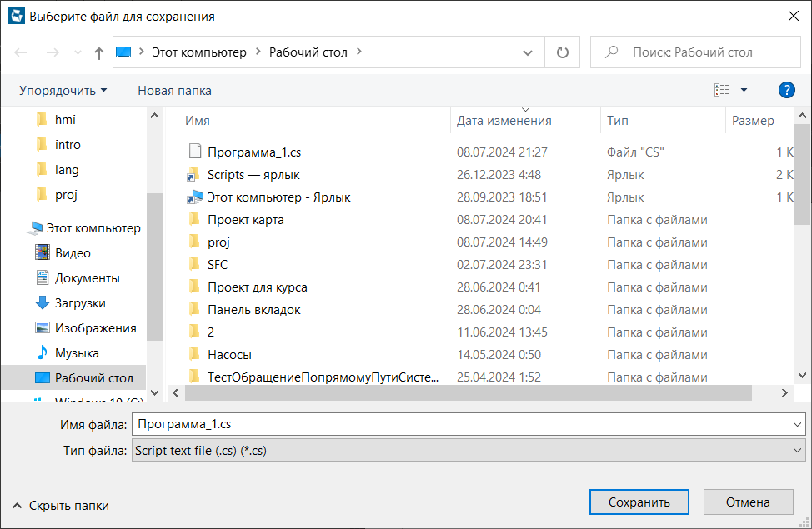The width and height of the screenshot is (812, 529).
Task: Open Загрузки folder in navigation pane
Action: coord(80,303)
